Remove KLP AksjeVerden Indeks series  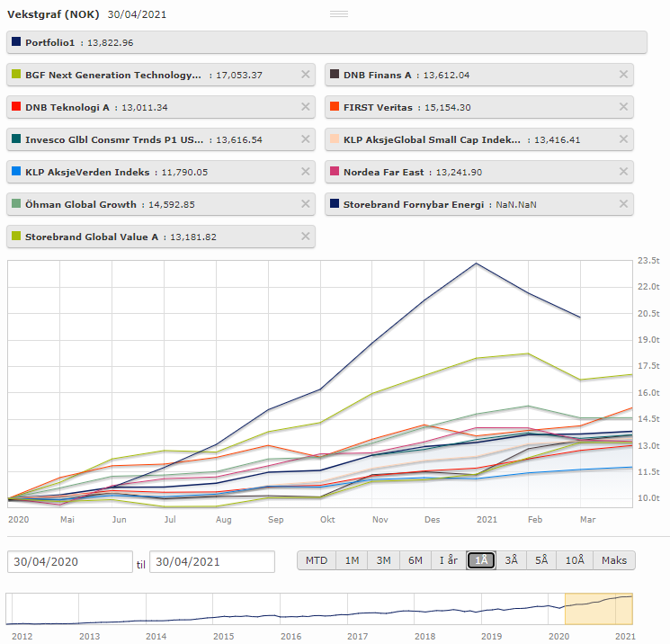[305, 172]
